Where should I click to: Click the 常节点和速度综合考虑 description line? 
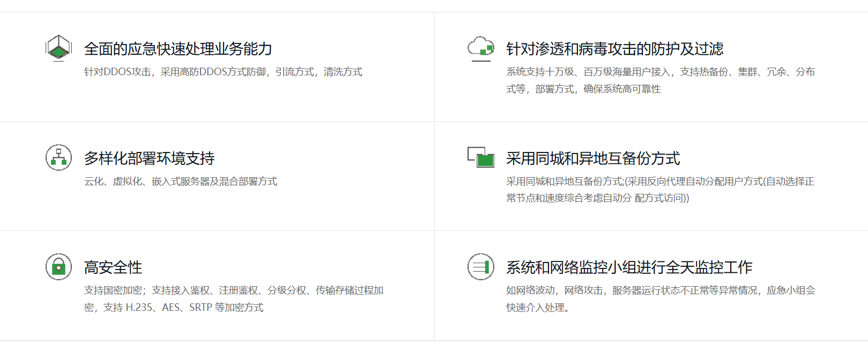(x=597, y=198)
